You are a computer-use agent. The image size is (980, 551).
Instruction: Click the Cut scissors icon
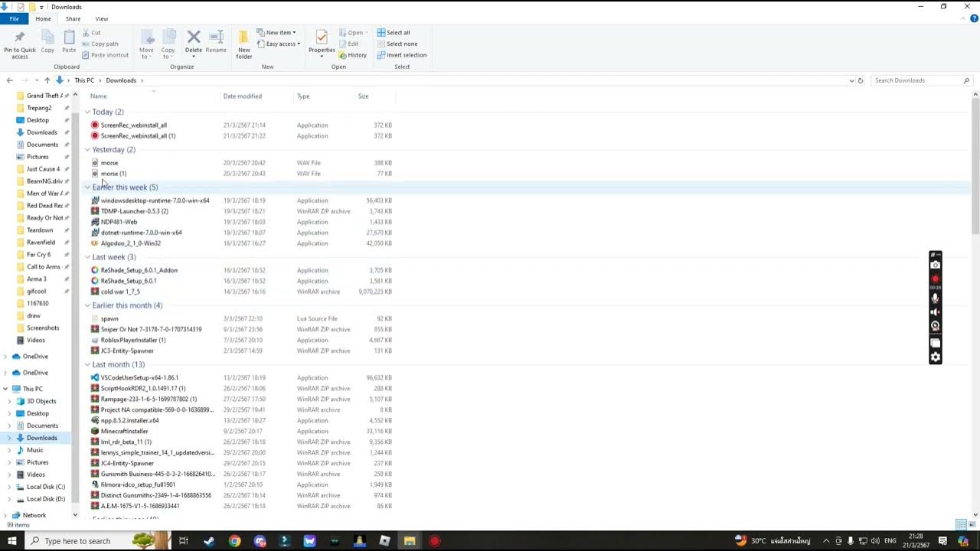click(x=86, y=33)
